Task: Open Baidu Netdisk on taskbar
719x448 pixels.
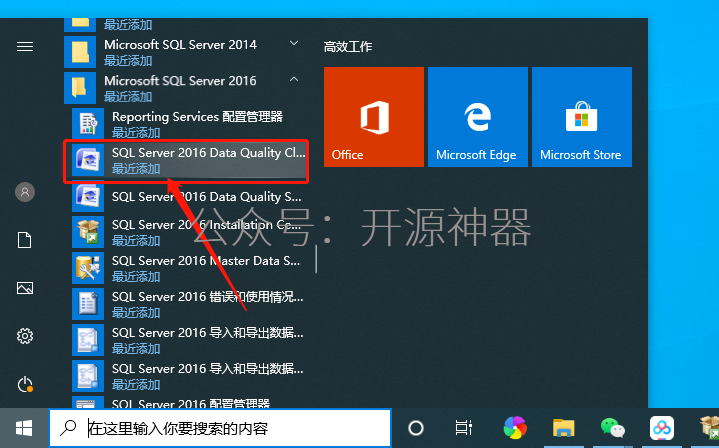Action: (x=662, y=428)
